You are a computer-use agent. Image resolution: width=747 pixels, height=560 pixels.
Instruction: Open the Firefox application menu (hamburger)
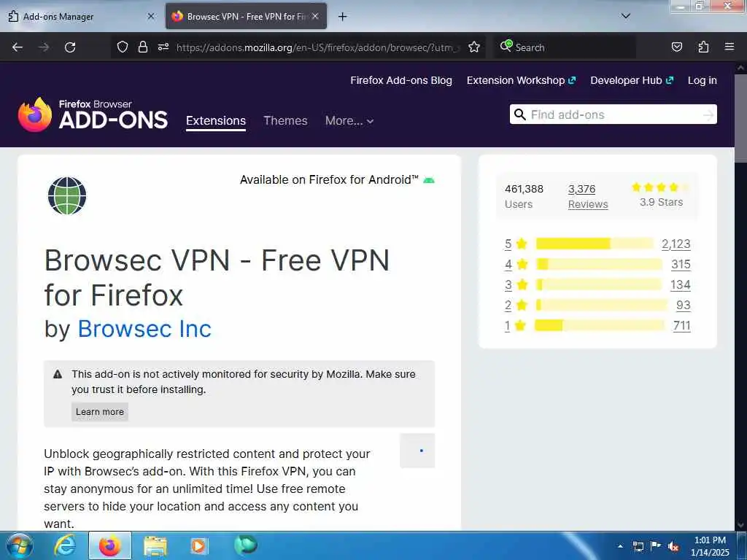pos(729,47)
